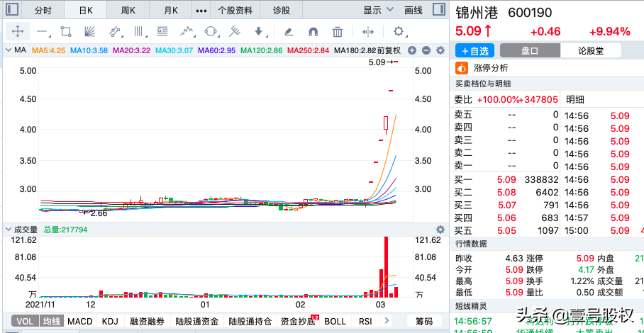This screenshot has width=644, height=333.
Task: Click the 买一 price 5.09
Action: [x=506, y=180]
